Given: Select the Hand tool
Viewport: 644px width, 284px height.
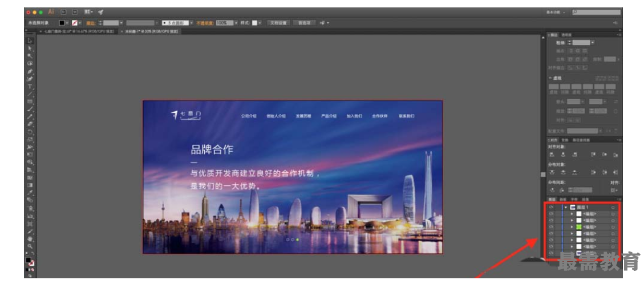Looking at the screenshot, I should pos(30,239).
